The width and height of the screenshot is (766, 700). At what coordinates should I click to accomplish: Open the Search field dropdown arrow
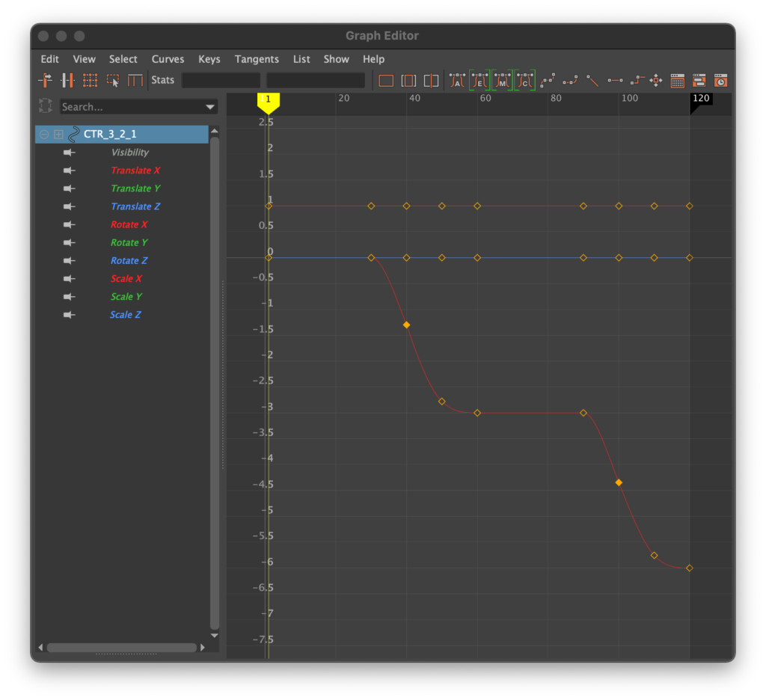pyautogui.click(x=209, y=108)
